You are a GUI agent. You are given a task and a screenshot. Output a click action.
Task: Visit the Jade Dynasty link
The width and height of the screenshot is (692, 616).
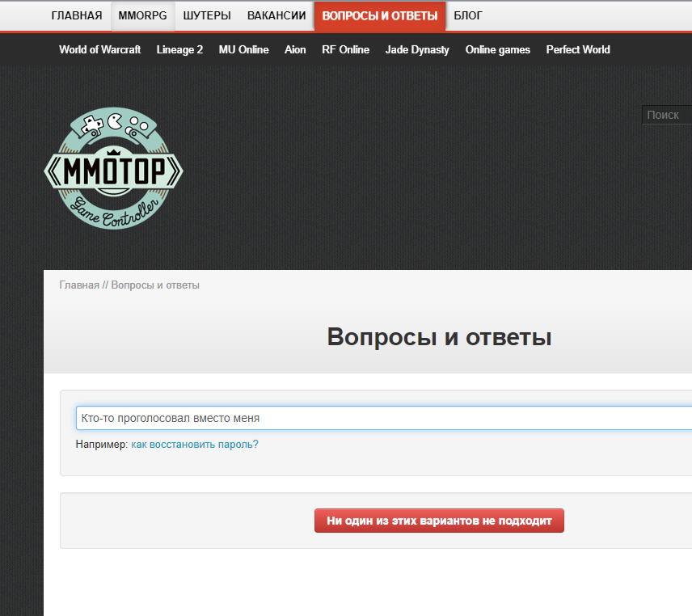tap(417, 49)
